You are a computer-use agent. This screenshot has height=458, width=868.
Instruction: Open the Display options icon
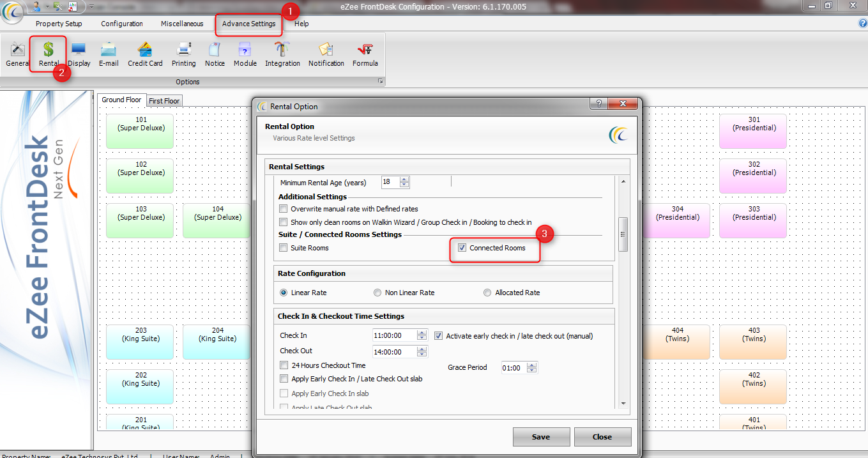click(x=79, y=54)
